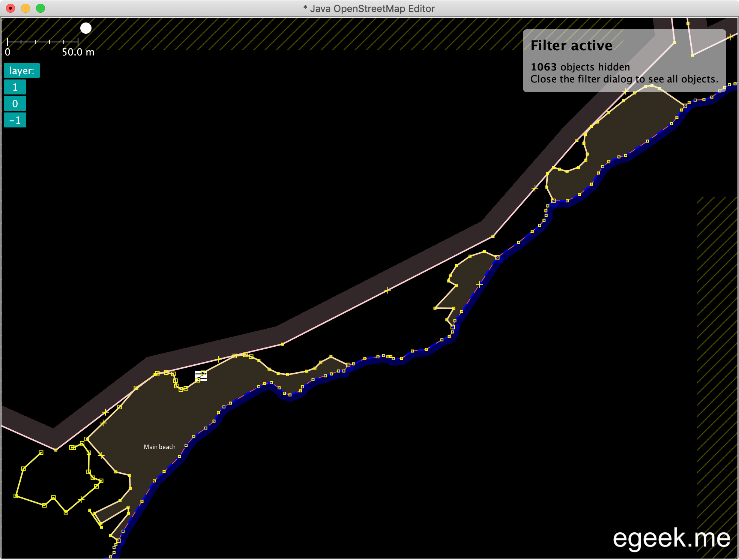
Task: Select the yellow cross inside the small middle beach
Action: click(479, 284)
